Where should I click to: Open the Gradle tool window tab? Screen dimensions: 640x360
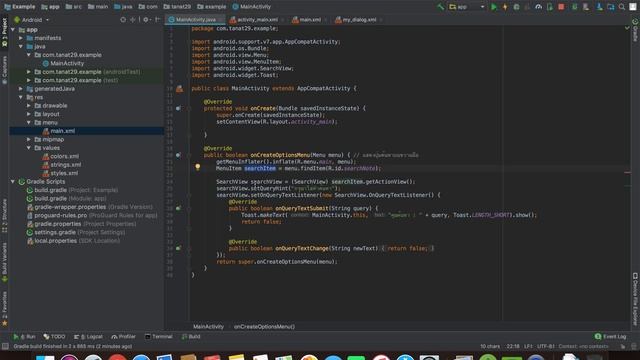pyautogui.click(x=635, y=30)
